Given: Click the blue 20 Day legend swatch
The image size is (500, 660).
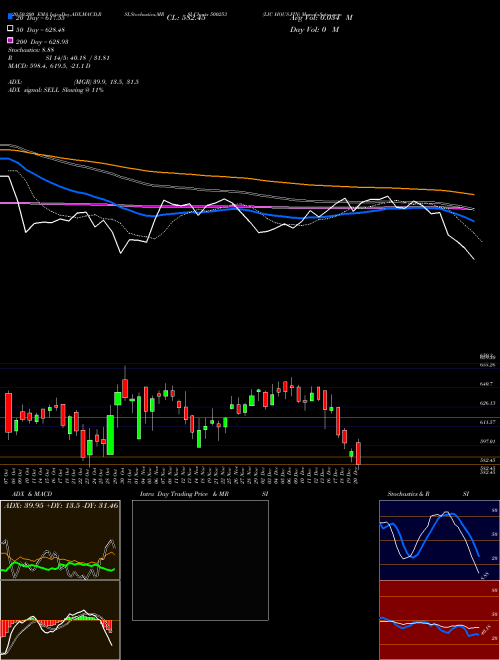Looking at the screenshot, I should [10, 17].
